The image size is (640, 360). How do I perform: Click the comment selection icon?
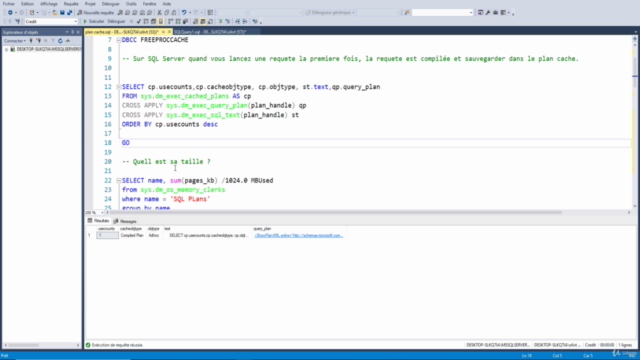tap(220, 22)
